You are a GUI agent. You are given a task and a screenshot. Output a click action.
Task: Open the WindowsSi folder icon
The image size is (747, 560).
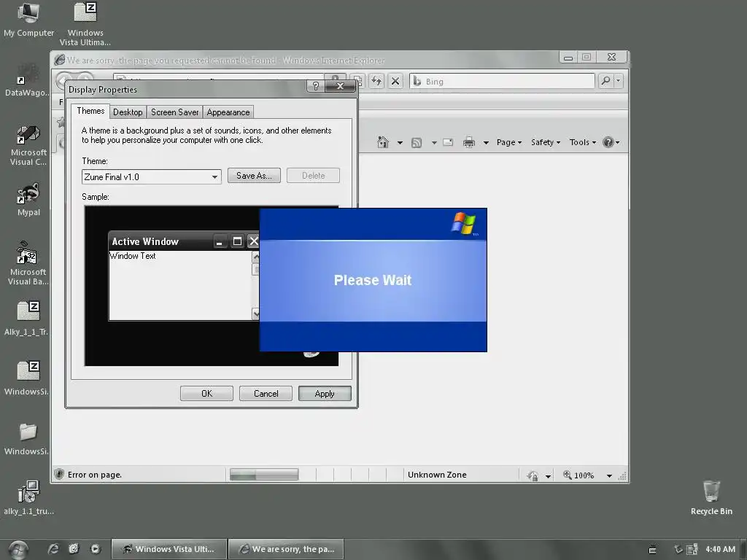click(27, 438)
